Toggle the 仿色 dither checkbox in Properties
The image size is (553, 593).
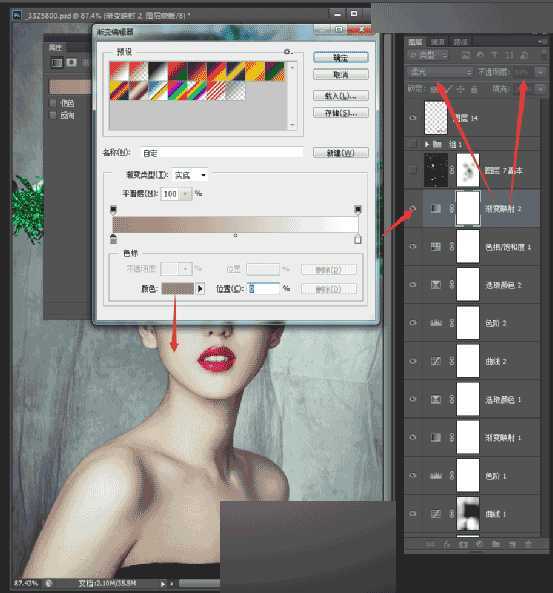click(x=53, y=103)
